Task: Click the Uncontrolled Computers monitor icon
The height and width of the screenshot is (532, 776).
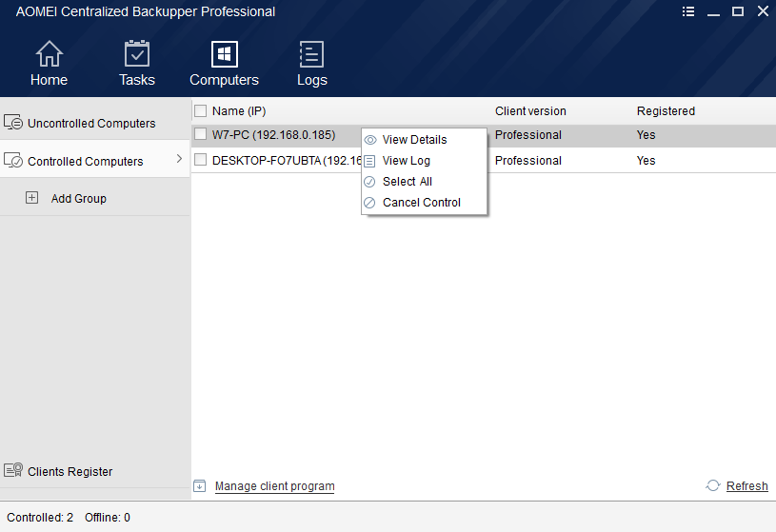Action: point(13,122)
